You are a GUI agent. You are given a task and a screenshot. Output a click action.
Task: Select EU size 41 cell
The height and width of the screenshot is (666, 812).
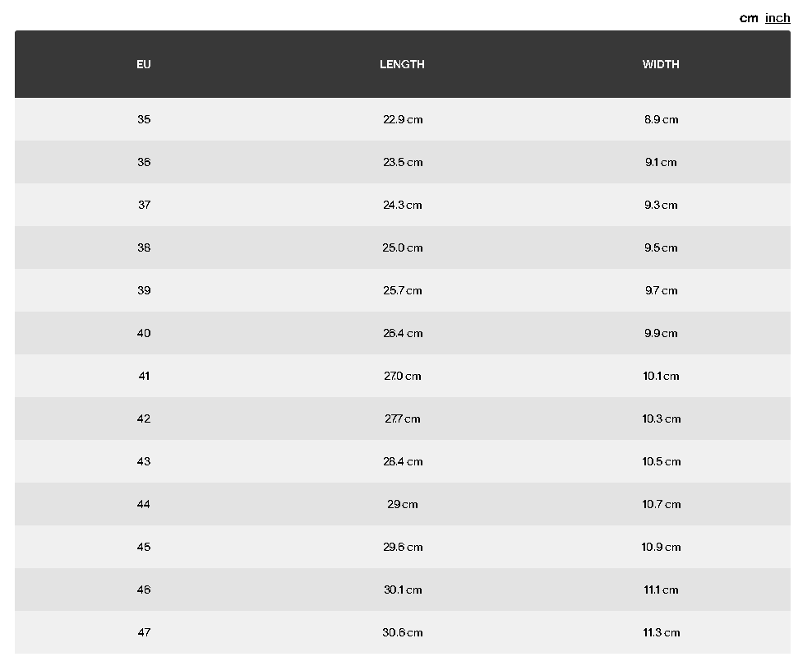[x=144, y=376]
